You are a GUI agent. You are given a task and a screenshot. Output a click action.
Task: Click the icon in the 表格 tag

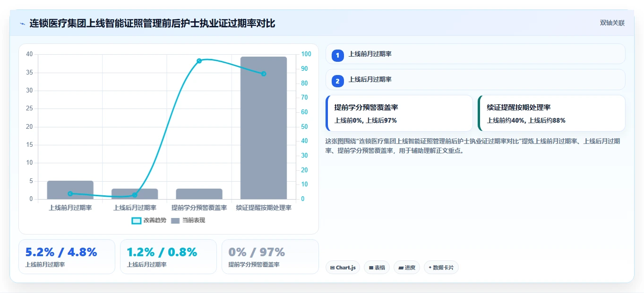pos(371,268)
